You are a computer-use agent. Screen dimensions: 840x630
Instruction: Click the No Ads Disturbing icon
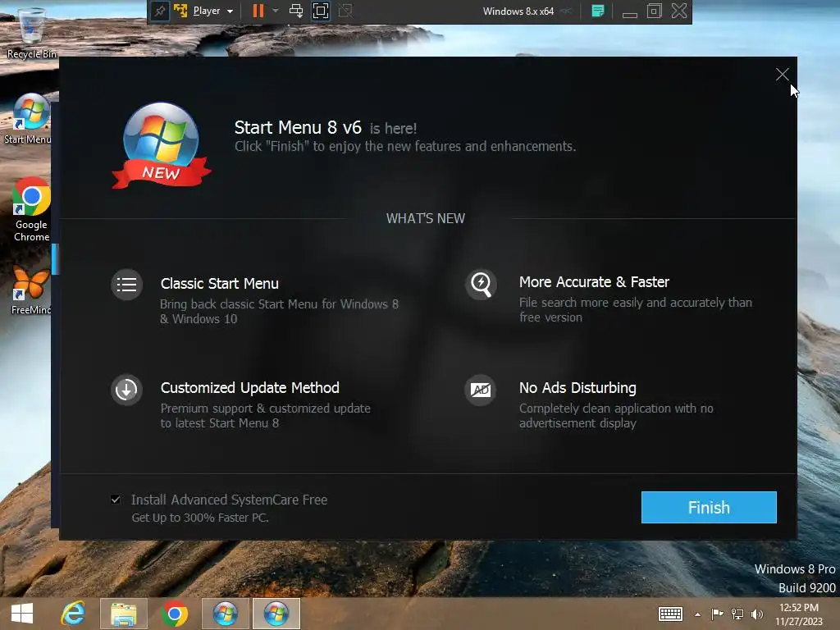(481, 390)
